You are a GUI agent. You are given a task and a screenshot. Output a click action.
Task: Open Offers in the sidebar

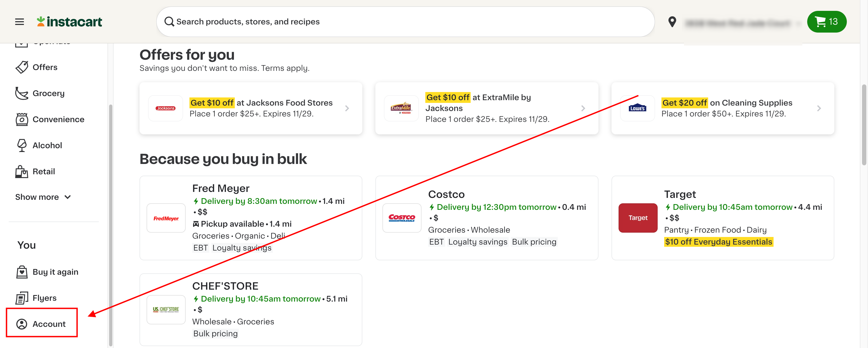(x=45, y=67)
